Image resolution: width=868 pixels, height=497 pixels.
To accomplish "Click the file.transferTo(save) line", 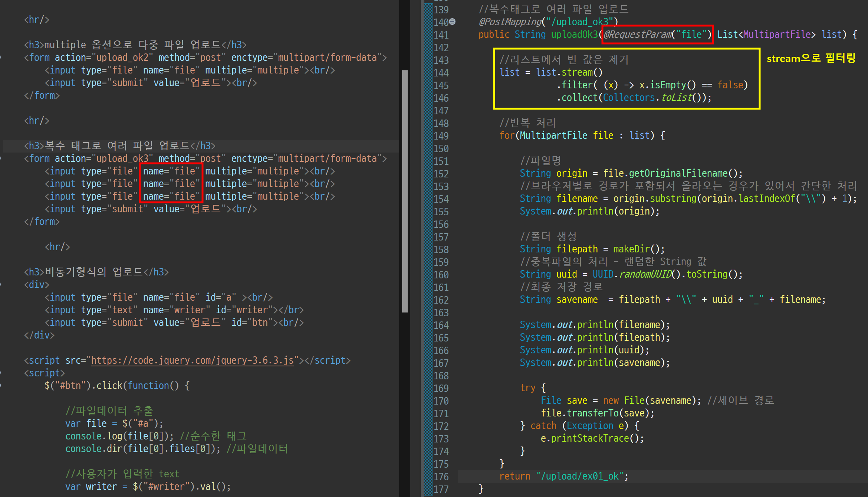I will [x=597, y=413].
